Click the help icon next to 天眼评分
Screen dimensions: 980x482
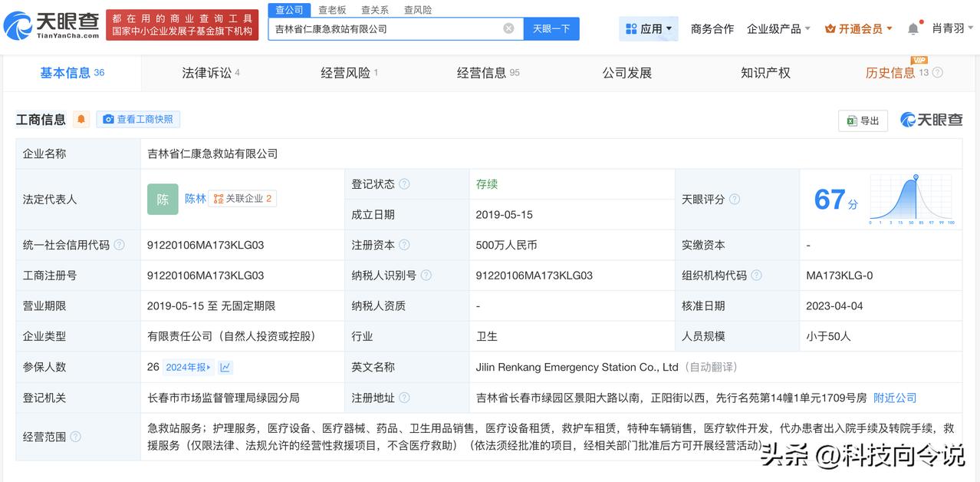735,199
